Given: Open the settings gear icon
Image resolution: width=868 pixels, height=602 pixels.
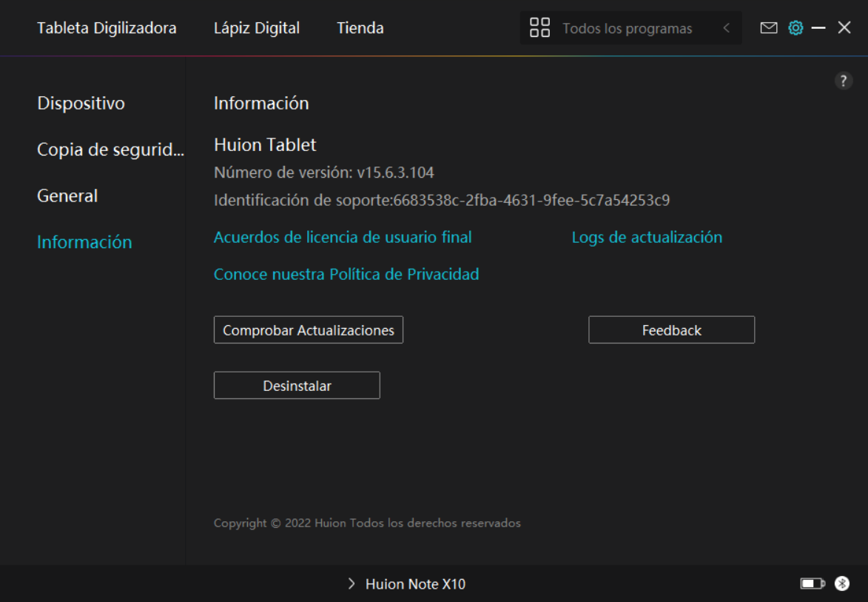Looking at the screenshot, I should click(795, 27).
